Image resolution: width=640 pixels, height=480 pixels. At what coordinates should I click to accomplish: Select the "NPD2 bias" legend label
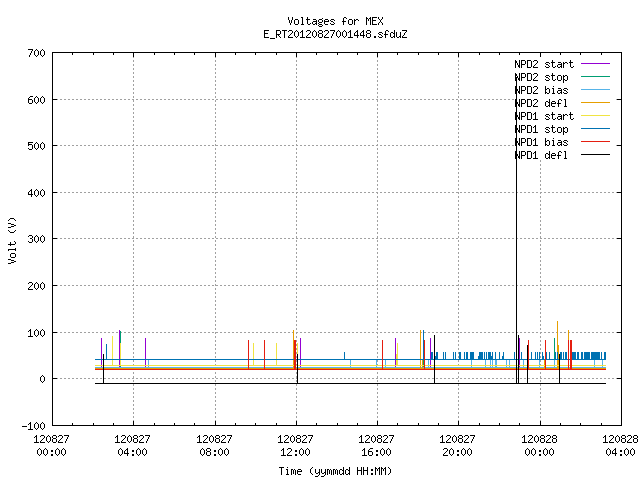click(541, 90)
